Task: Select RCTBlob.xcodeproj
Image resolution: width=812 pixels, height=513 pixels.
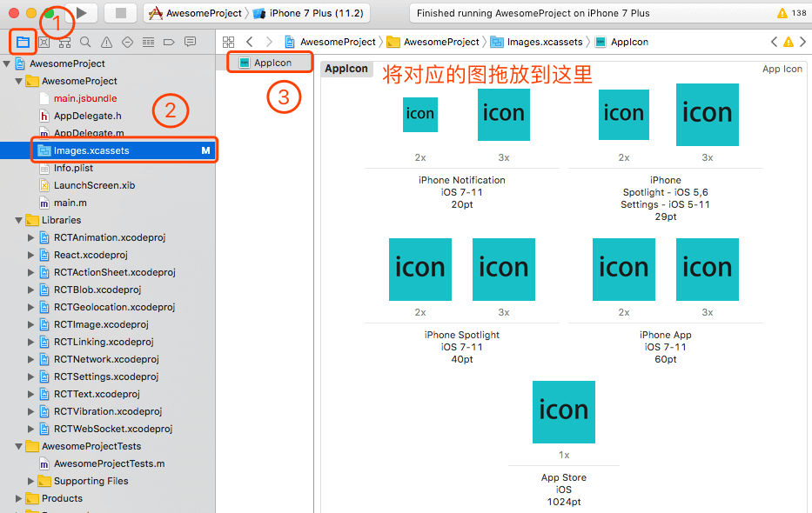Action: (x=97, y=290)
